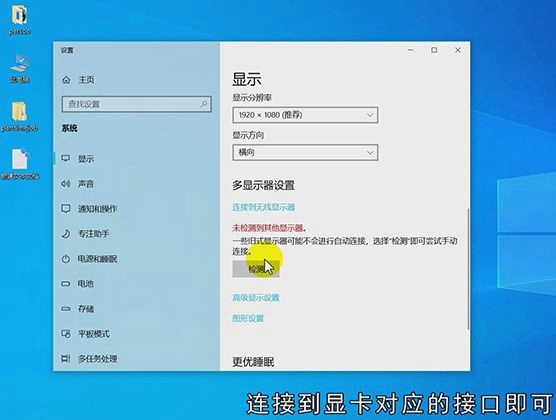
Task: Open the top desktop folder icon
Action: pyautogui.click(x=19, y=15)
